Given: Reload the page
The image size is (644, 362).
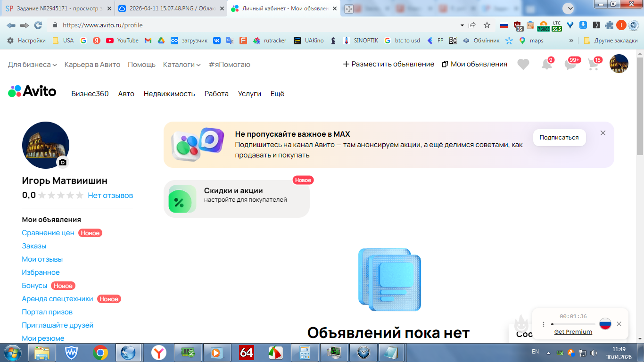Looking at the screenshot, I should [x=38, y=25].
